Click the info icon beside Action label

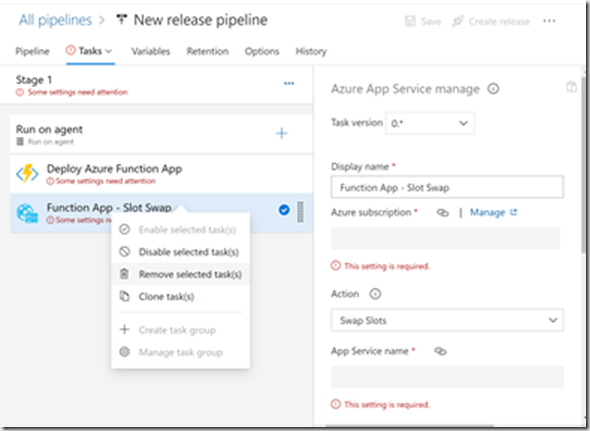point(375,294)
